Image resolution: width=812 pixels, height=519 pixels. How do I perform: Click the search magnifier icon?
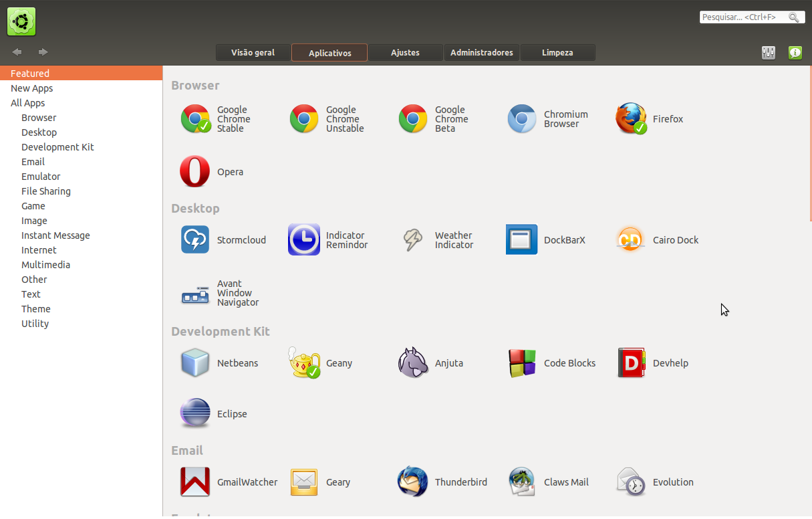pos(794,17)
